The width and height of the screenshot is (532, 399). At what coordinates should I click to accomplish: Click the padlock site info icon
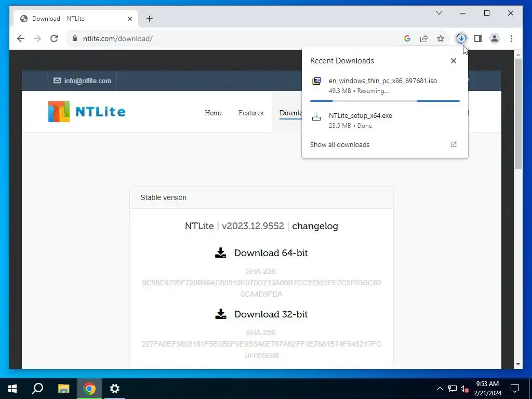(75, 38)
